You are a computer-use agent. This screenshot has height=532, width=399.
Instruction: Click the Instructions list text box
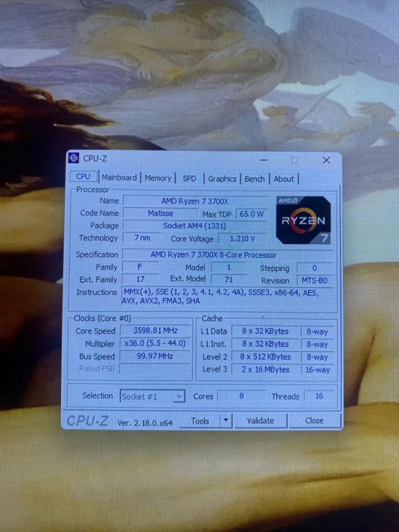pyautogui.click(x=227, y=297)
